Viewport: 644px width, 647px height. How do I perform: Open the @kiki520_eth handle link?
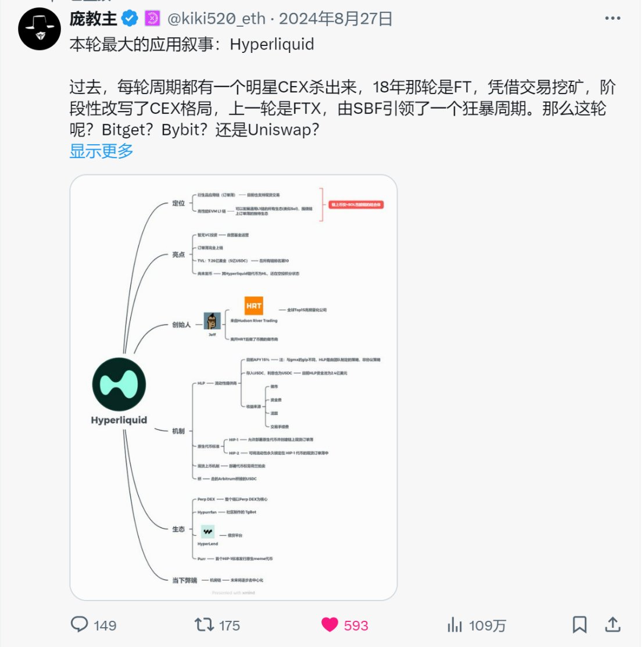tap(216, 19)
